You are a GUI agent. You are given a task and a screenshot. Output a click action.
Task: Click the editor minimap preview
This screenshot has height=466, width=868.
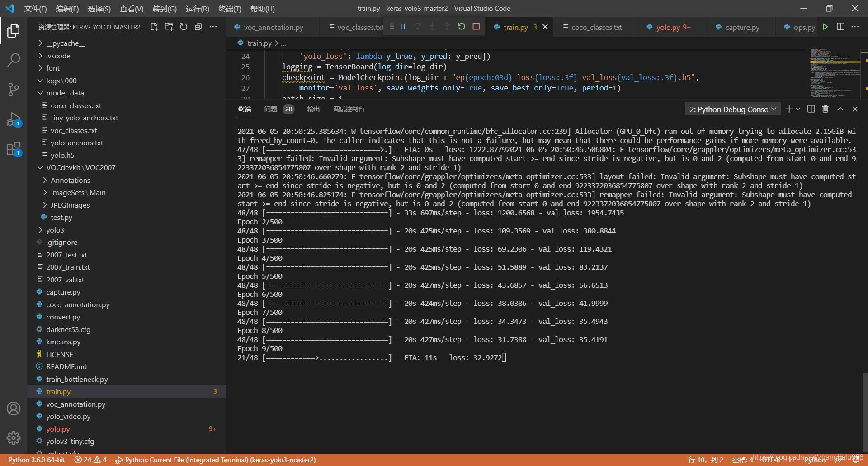pyautogui.click(x=835, y=73)
